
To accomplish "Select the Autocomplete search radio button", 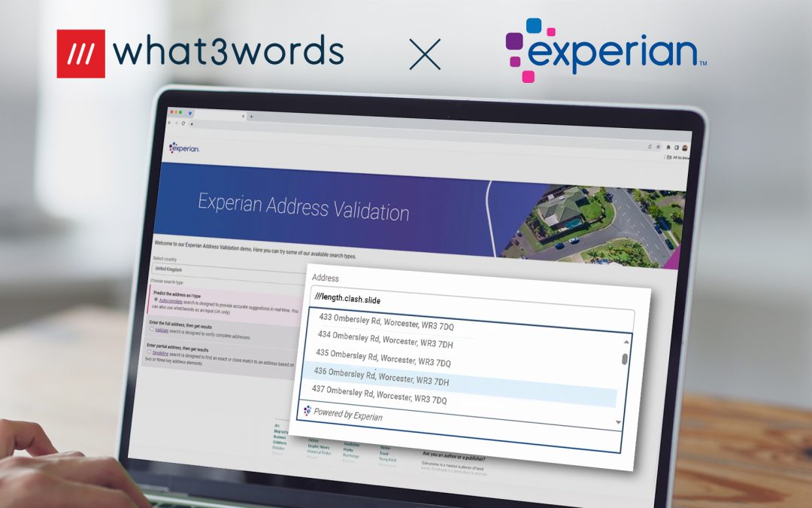I will coord(156,300).
